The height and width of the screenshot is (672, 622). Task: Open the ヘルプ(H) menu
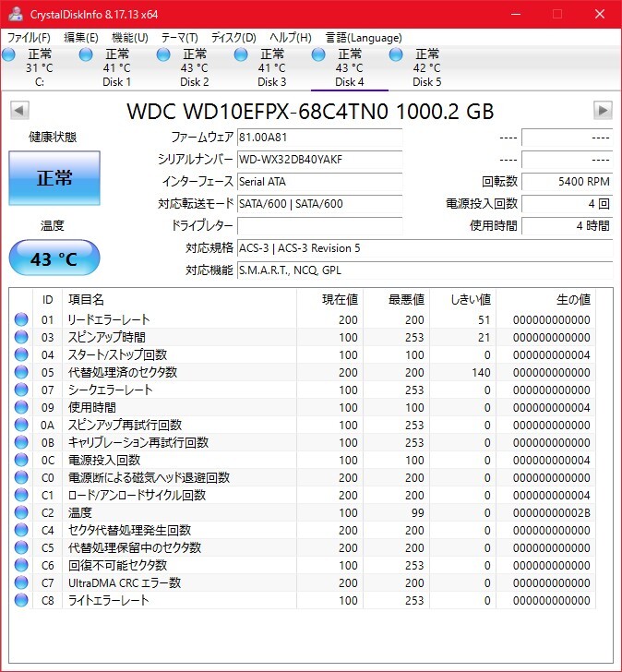[291, 38]
